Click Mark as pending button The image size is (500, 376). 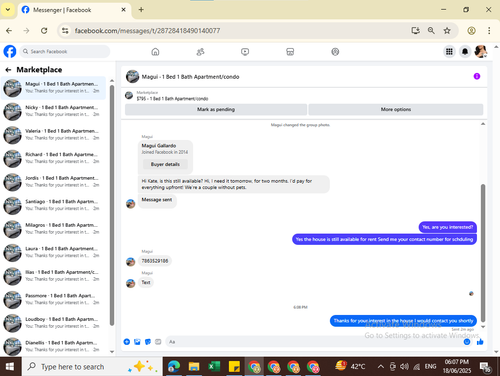216,109
